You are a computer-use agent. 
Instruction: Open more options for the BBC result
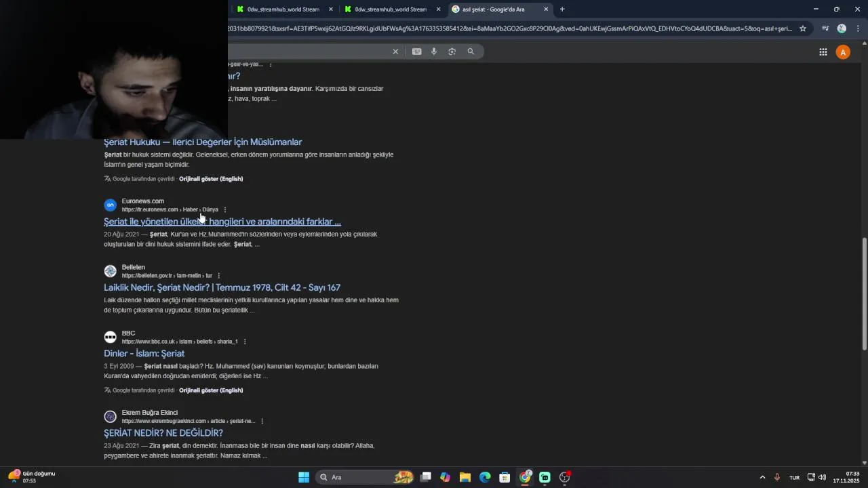coord(245,342)
